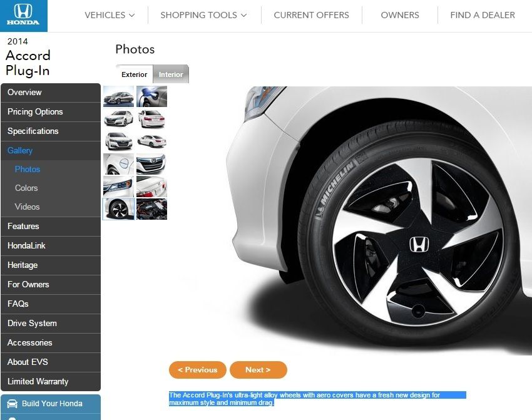Collapse the Gallery sidebar section
532x420 pixels.
coord(20,150)
